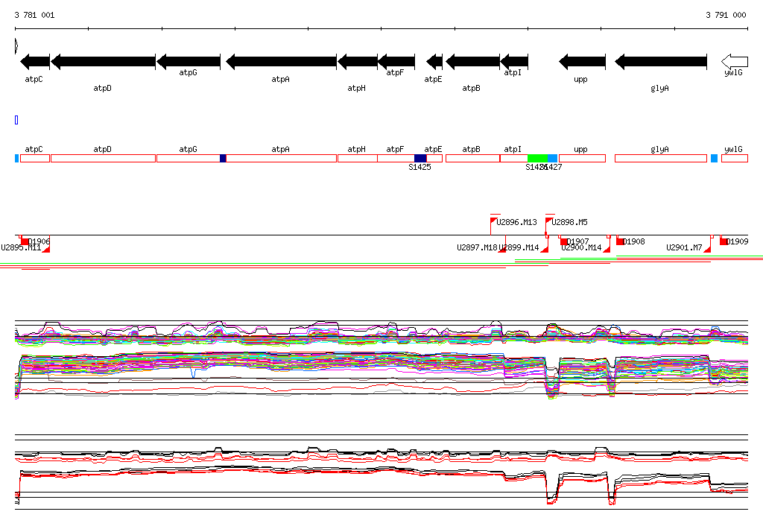This screenshot has height=532, width=763.
Task: Click the D1909 red downshift marker
Action: pyautogui.click(x=724, y=241)
